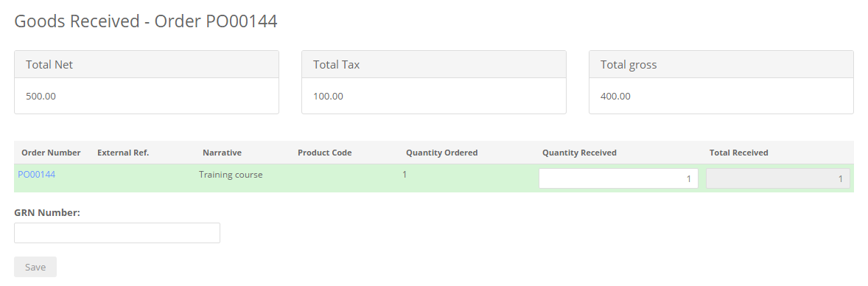The height and width of the screenshot is (286, 868).
Task: Select the Total Received field
Action: tap(778, 178)
